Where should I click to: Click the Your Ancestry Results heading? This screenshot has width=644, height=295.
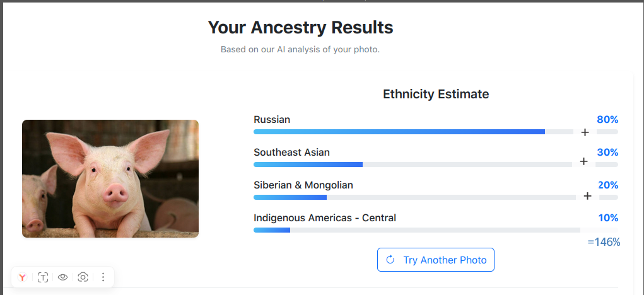[300, 28]
